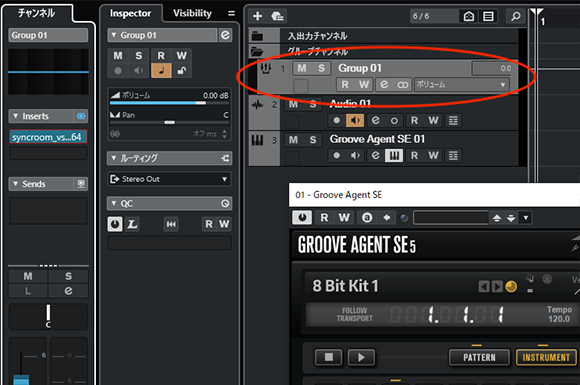Click QC section clock icon
This screenshot has height=385, width=580.
tap(225, 203)
